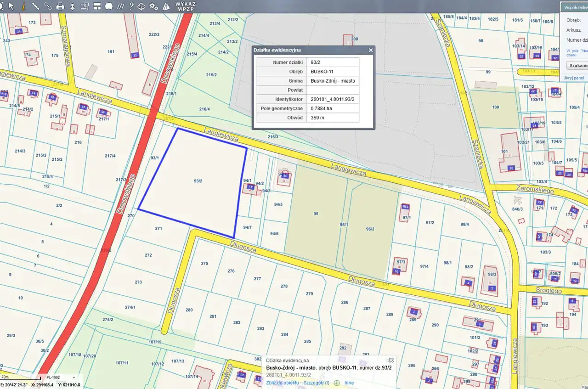Activate the info identify tool
The height and width of the screenshot is (389, 588).
pyautogui.click(x=23, y=6)
